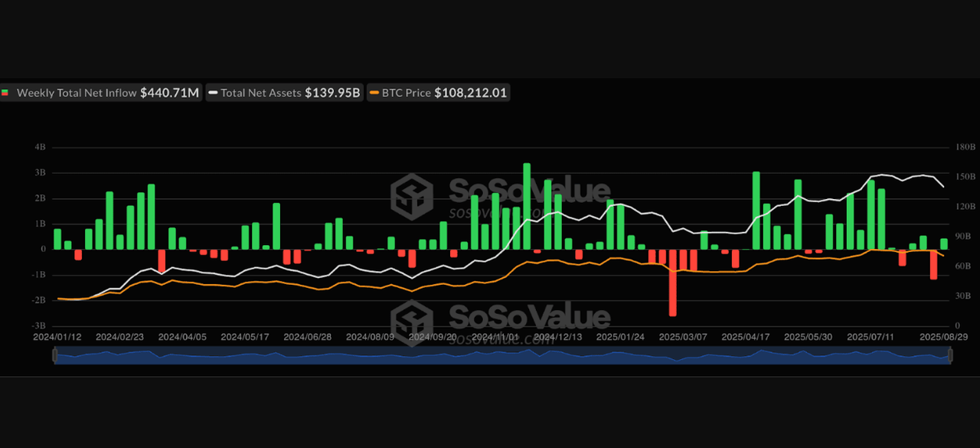Click the 2025/08/29 date label
The width and height of the screenshot is (980, 448).
click(x=943, y=337)
